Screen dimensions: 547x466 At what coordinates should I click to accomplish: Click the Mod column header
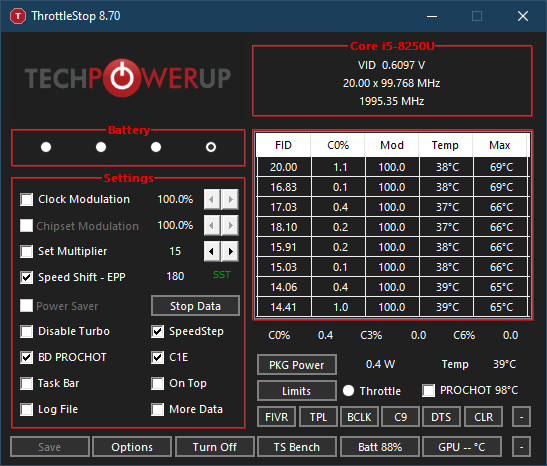392,145
